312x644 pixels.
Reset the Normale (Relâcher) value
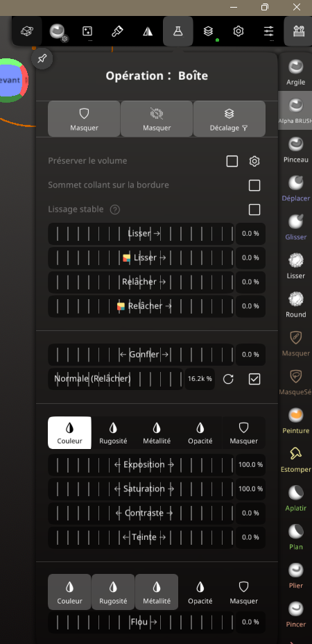click(228, 379)
